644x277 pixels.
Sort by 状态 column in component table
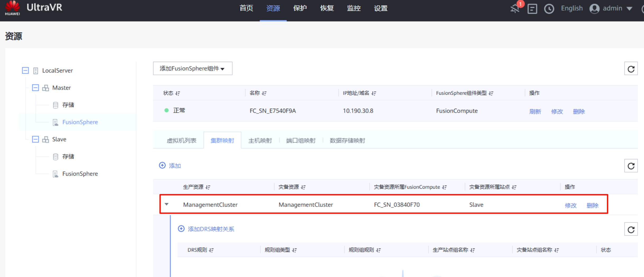coord(178,93)
